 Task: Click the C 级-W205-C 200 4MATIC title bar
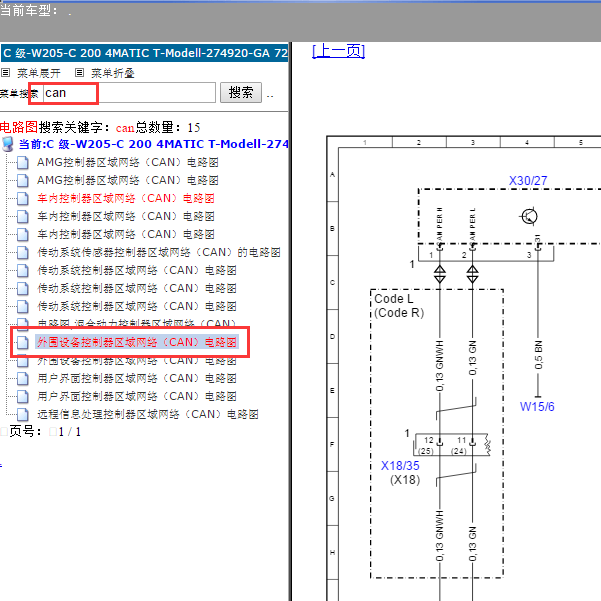tap(145, 53)
